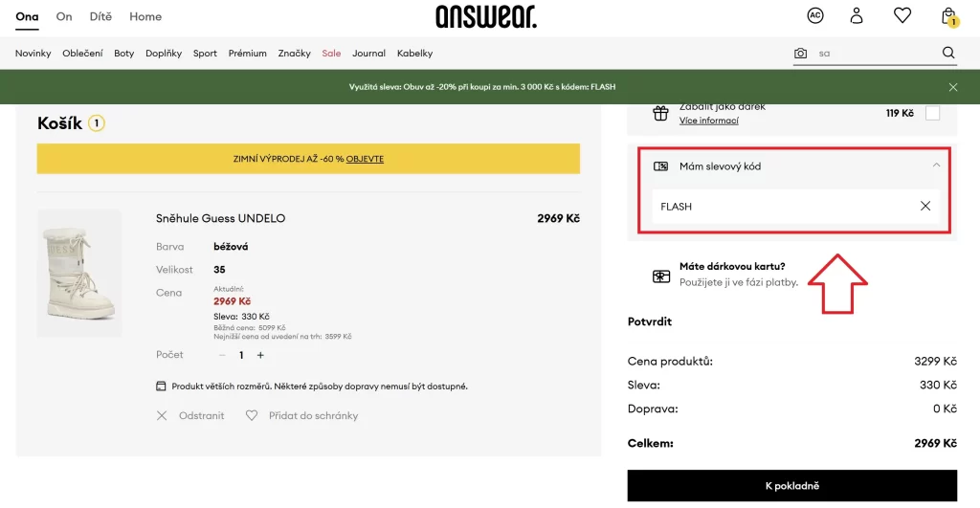980x508 pixels.
Task: Open the Novinky menu
Action: click(x=33, y=54)
